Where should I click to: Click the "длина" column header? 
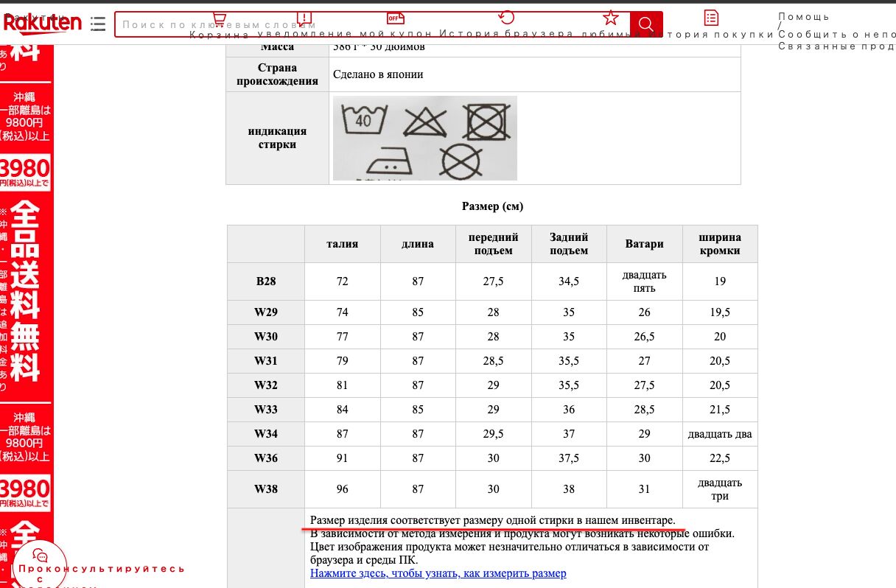tap(418, 244)
